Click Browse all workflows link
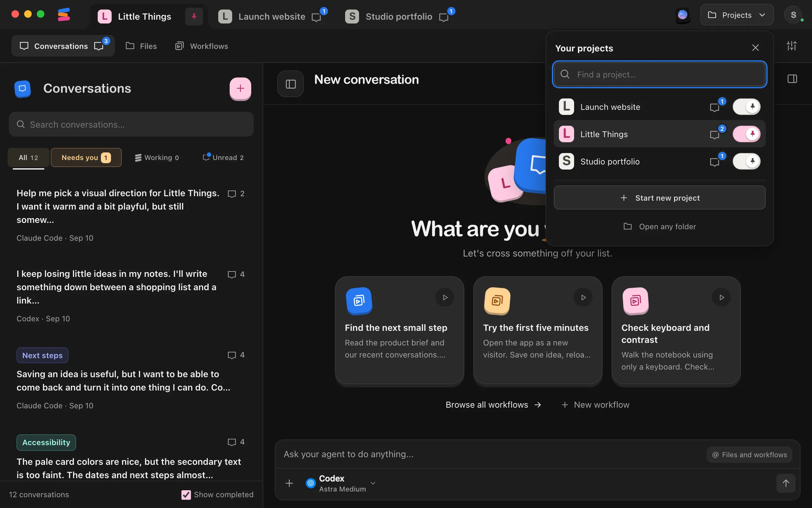Screen dimensions: 812x508 tap(493, 405)
